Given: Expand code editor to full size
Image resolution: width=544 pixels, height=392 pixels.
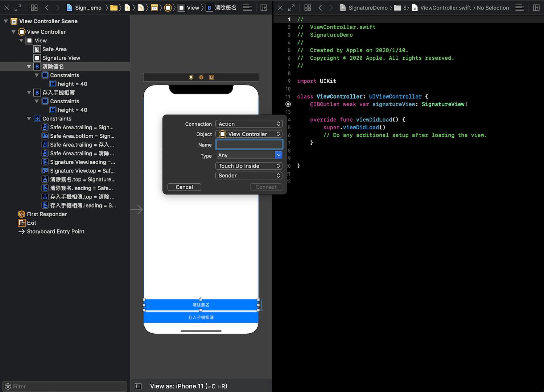Looking at the screenshot, I should click(291, 8).
